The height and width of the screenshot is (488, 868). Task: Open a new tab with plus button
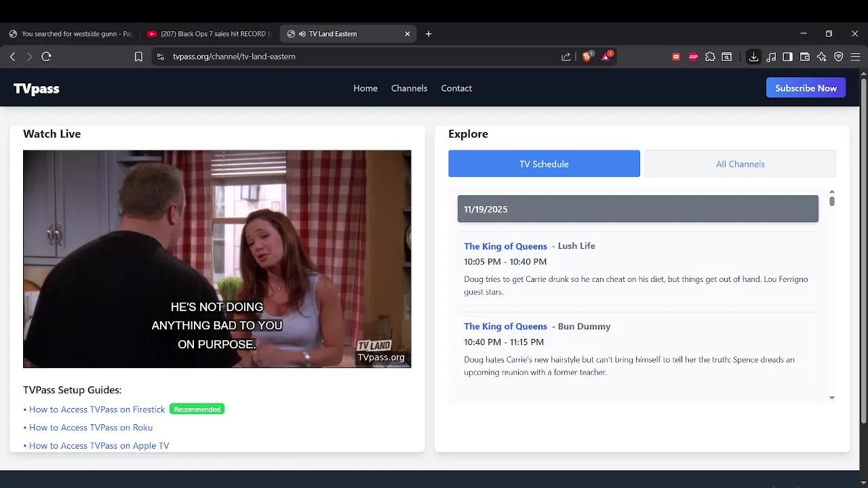(x=429, y=34)
